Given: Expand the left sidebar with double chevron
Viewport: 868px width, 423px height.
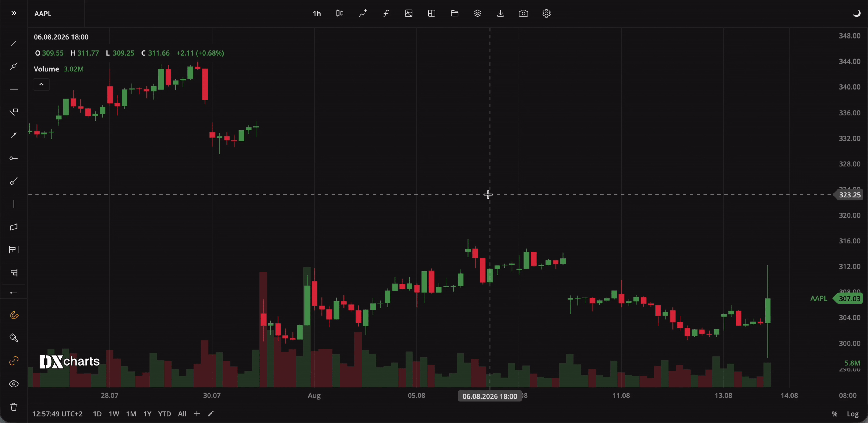Looking at the screenshot, I should 14,14.
